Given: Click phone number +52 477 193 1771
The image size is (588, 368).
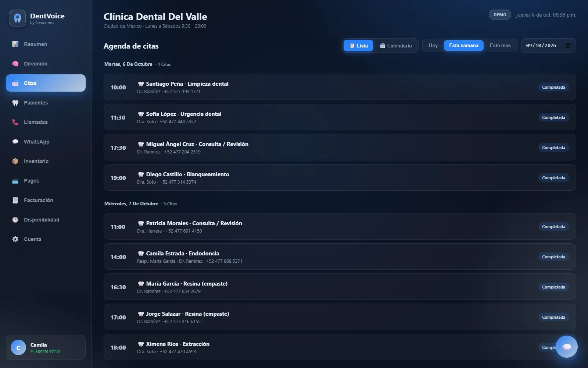Looking at the screenshot, I should [182, 92].
